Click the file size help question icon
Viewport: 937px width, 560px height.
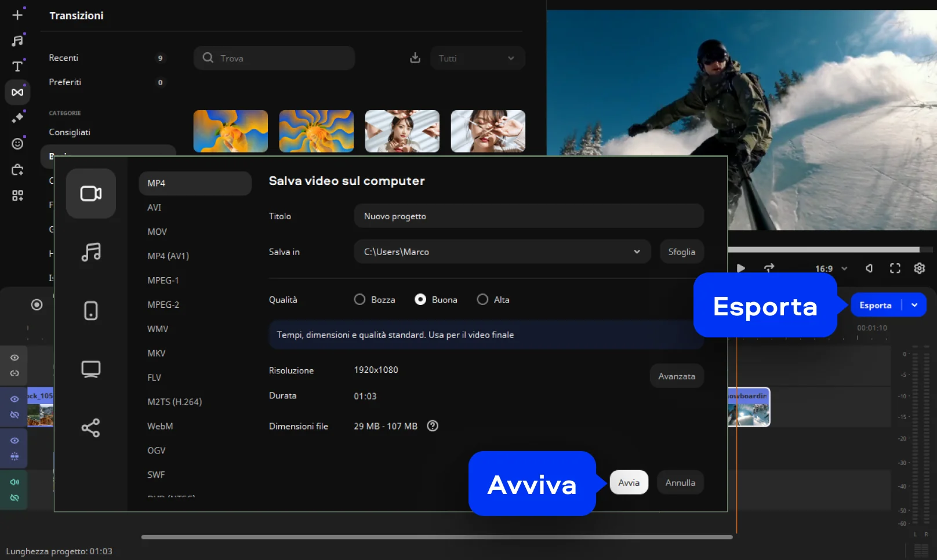tap(433, 426)
